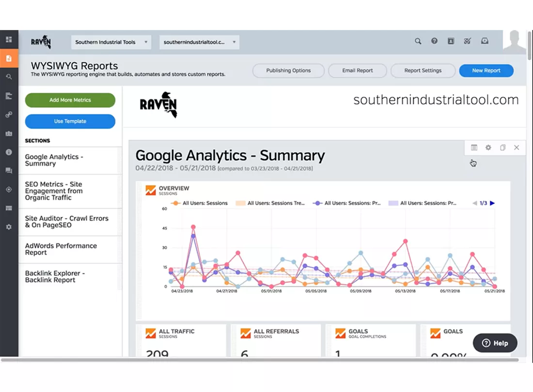Duplicate the Google Analytics Summary widget
This screenshot has height=392, width=533.
[502, 148]
